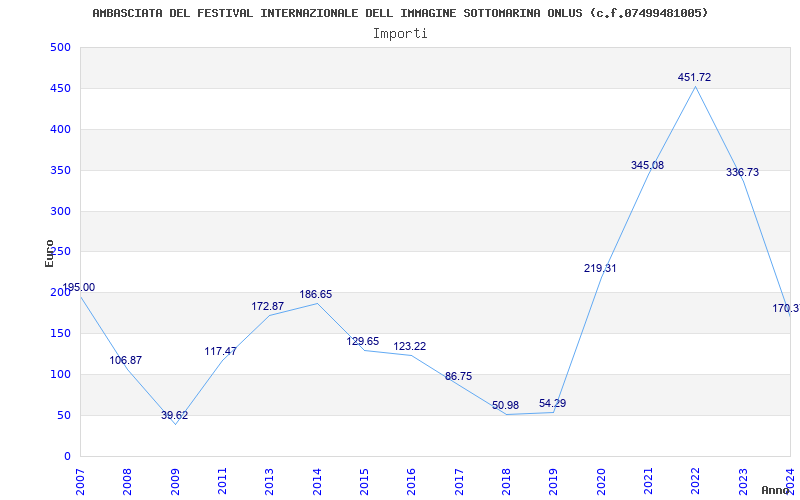Click x-axis year 2018
Image resolution: width=800 pixels, height=500 pixels.
506,482
